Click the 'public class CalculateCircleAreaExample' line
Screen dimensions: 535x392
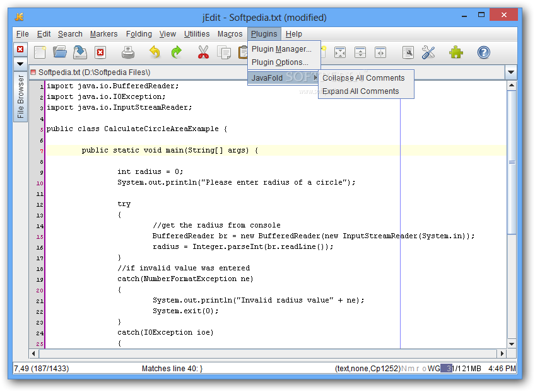pyautogui.click(x=137, y=129)
